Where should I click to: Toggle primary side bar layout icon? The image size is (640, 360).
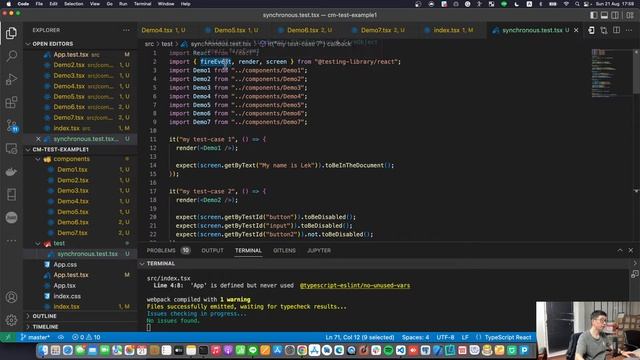(x=594, y=15)
